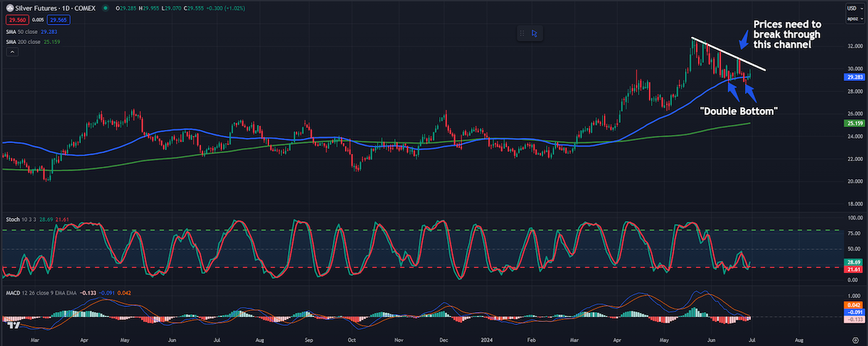Grab the floating toolbar drag handle
Viewport: 868px width, 346px height.
(x=521, y=33)
